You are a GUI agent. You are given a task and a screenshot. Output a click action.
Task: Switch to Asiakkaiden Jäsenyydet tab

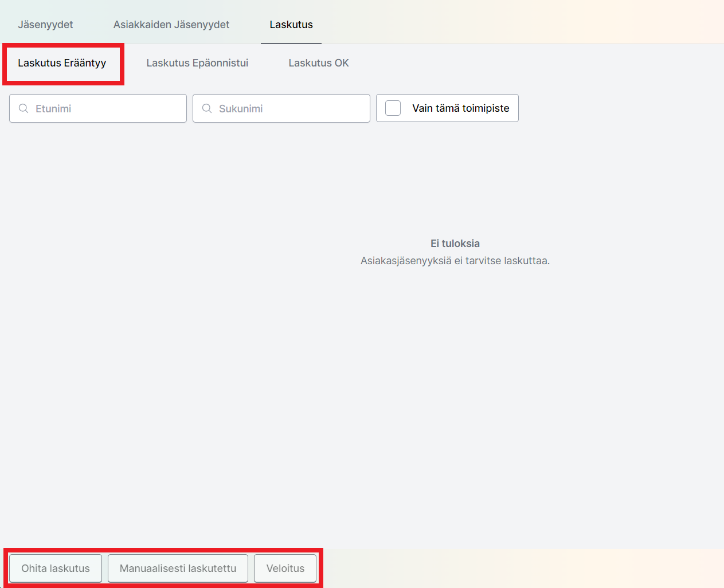[x=171, y=25]
